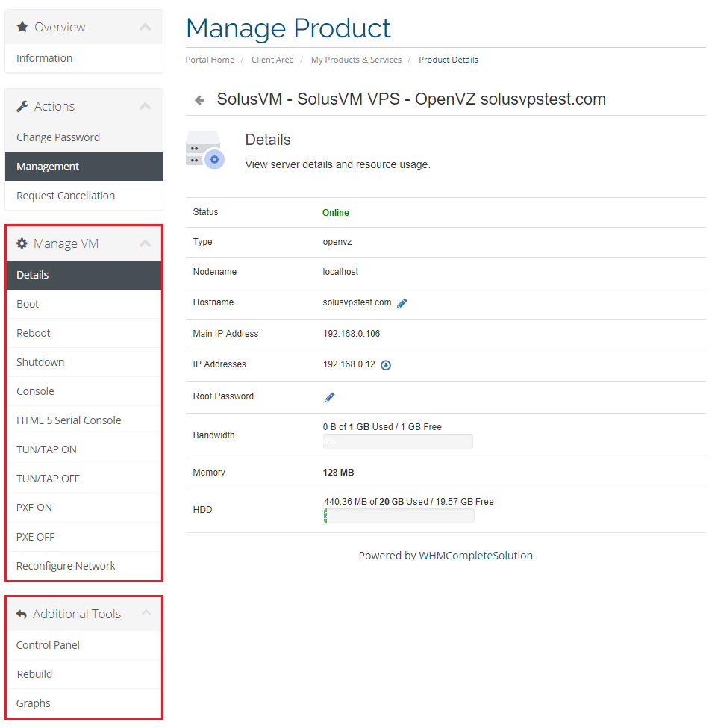Open the WHMCompleteSolution link
The width and height of the screenshot is (709, 728).
click(x=475, y=556)
